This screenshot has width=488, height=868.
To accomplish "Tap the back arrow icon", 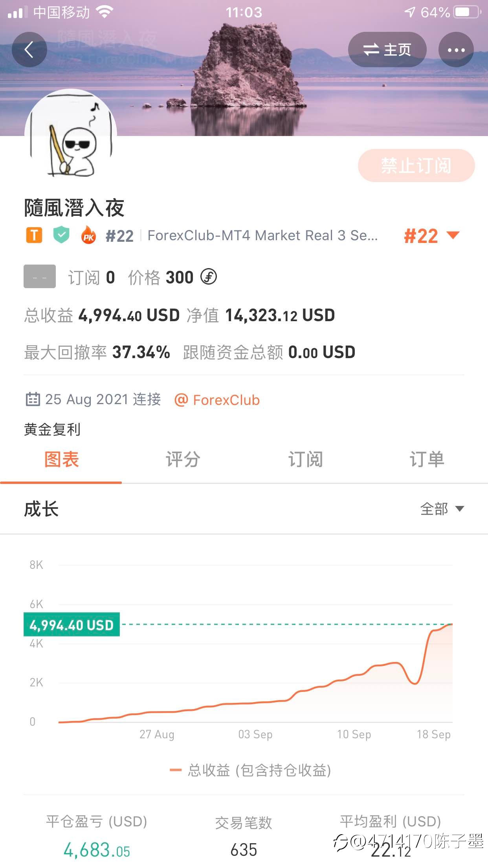I will (29, 50).
